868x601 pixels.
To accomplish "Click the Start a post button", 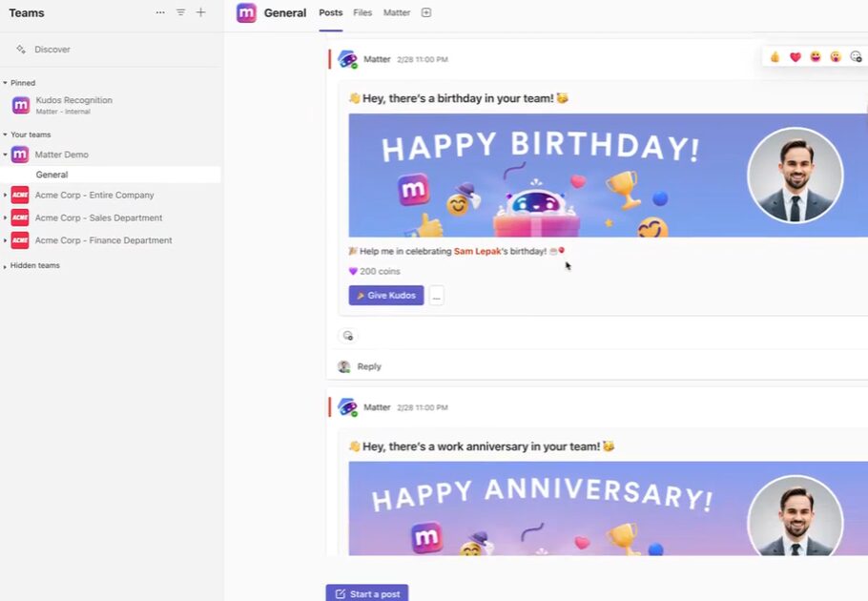I will point(367,593).
